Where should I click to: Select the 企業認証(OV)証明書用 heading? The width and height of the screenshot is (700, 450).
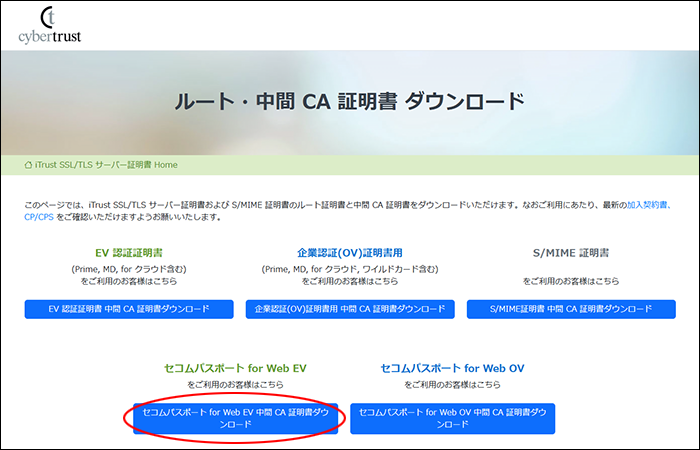point(350,253)
